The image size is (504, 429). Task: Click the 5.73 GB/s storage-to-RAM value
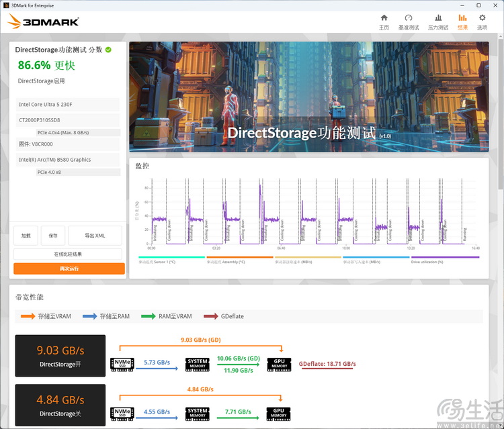pyautogui.click(x=157, y=363)
